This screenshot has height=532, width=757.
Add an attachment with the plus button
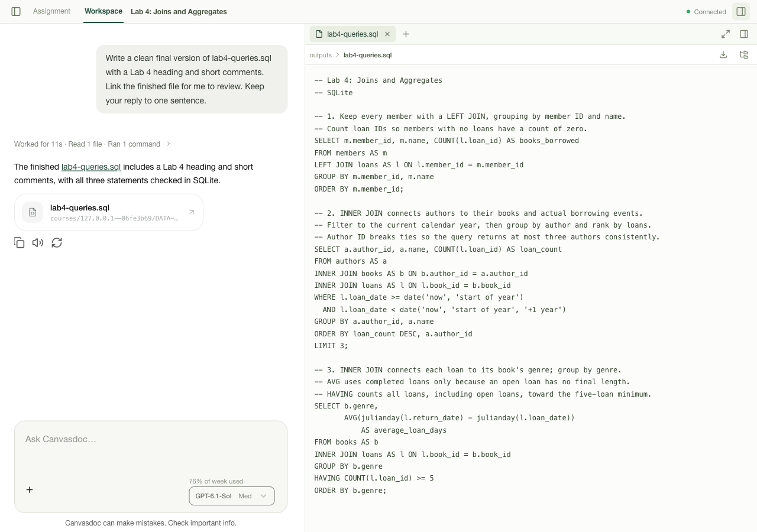click(x=30, y=489)
